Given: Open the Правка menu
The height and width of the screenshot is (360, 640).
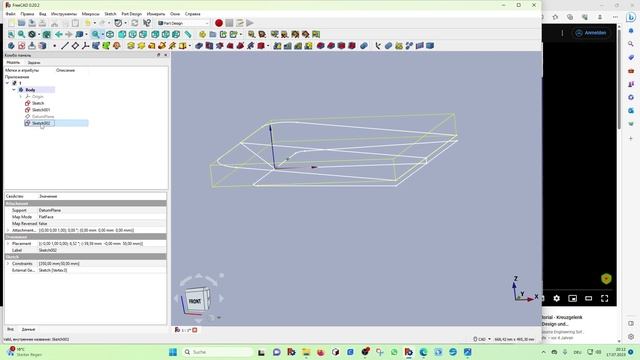Looking at the screenshot, I should tap(27, 14).
